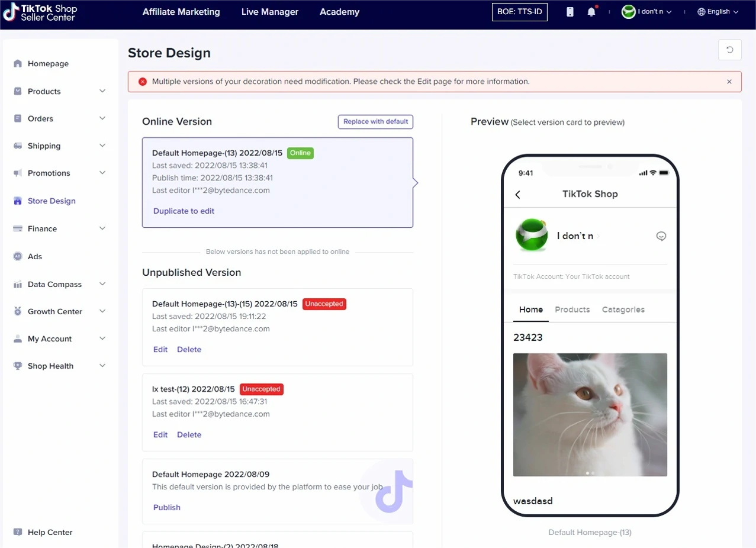The image size is (756, 548).
Task: Click the white cat banner image
Action: pos(590,414)
